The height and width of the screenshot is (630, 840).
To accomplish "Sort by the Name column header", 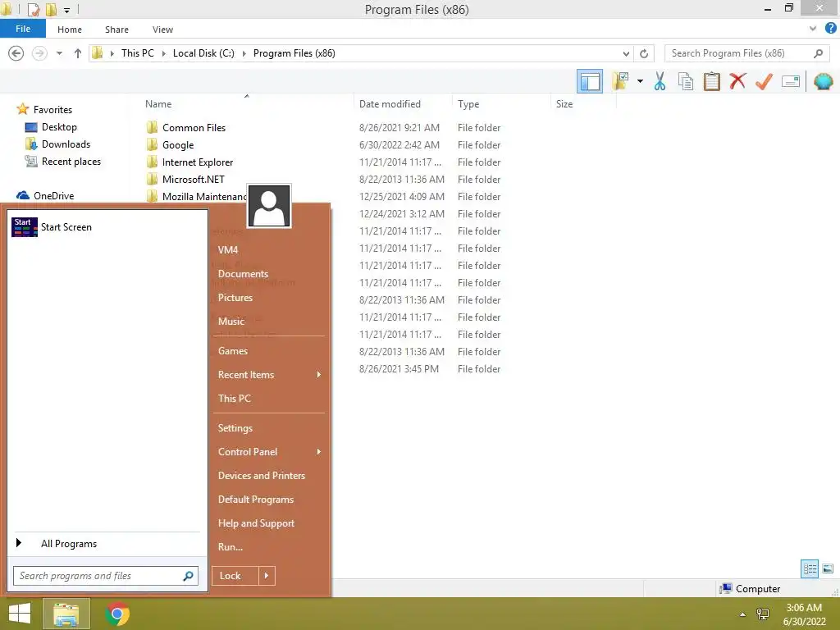I will pos(158,104).
